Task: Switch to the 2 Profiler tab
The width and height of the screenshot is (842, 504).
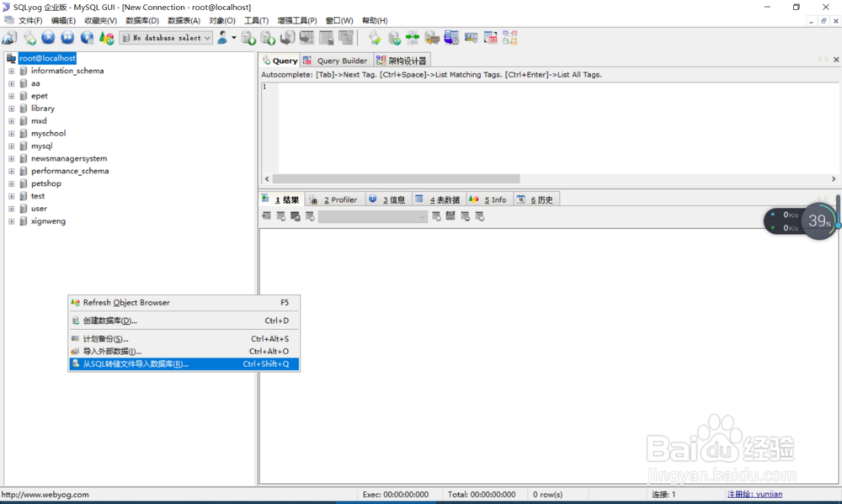Action: tap(335, 199)
